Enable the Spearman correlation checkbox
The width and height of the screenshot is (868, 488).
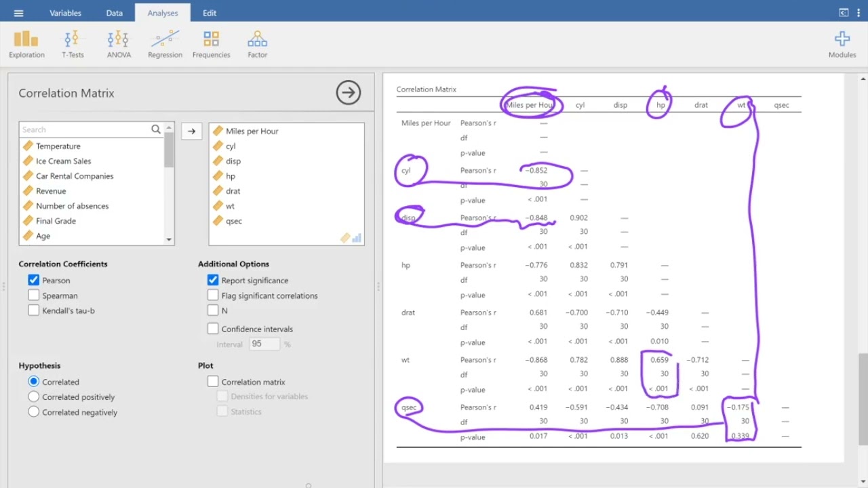click(33, 295)
